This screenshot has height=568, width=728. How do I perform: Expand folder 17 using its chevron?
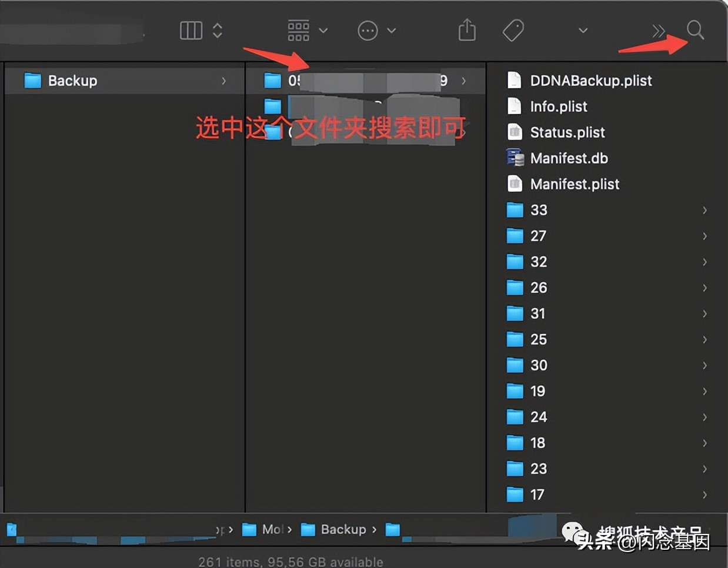pyautogui.click(x=704, y=495)
